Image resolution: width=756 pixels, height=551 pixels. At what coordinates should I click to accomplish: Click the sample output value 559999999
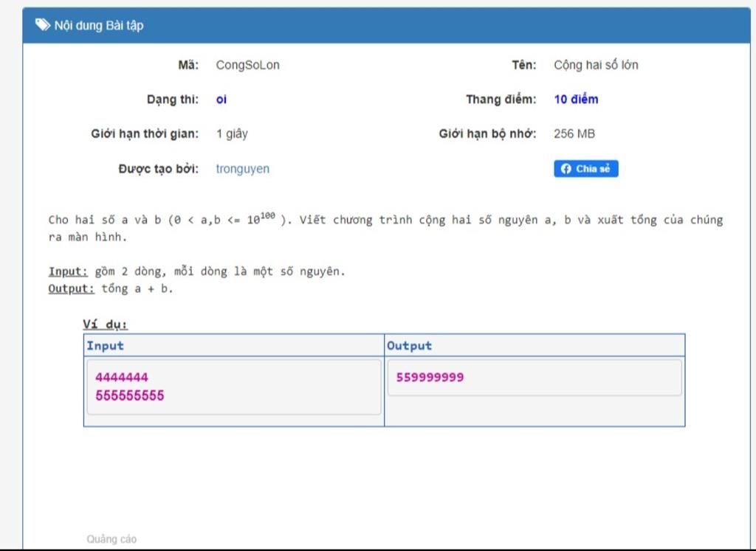(x=430, y=377)
